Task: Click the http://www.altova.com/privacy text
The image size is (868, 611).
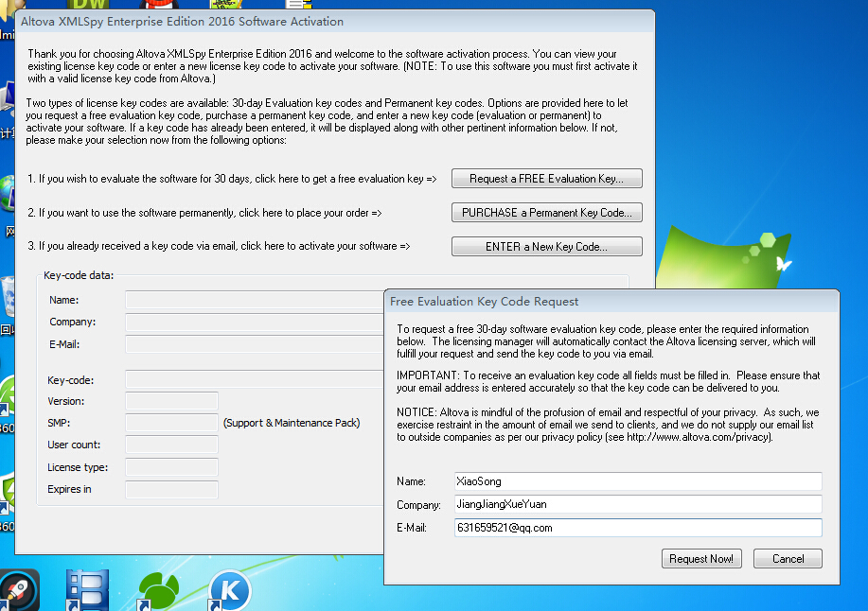Action: click(698, 437)
